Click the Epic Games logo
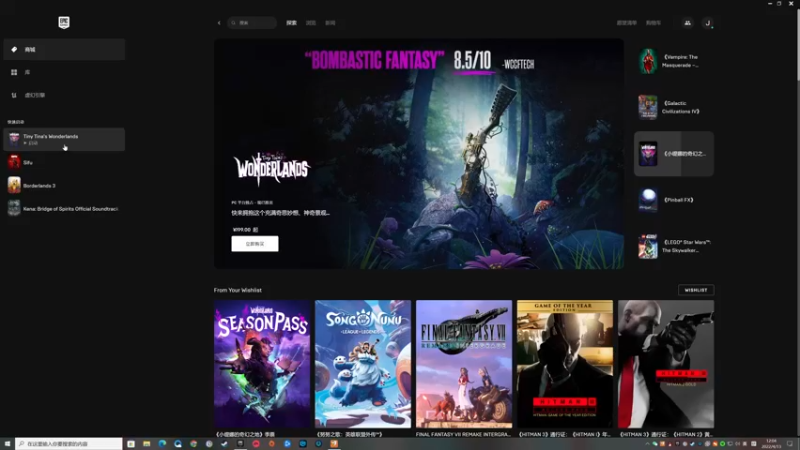800x450 pixels. pos(64,22)
